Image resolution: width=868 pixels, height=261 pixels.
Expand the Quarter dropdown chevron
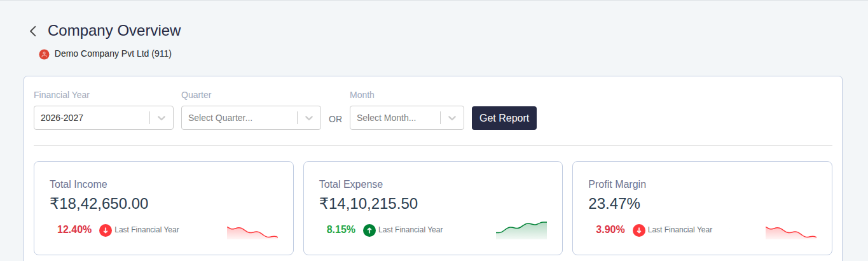pyautogui.click(x=309, y=118)
